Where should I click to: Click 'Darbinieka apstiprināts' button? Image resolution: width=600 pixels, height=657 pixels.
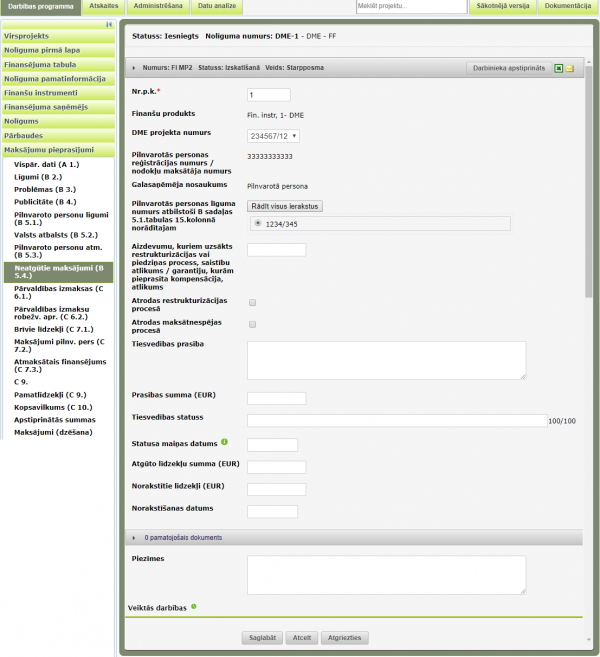point(510,68)
